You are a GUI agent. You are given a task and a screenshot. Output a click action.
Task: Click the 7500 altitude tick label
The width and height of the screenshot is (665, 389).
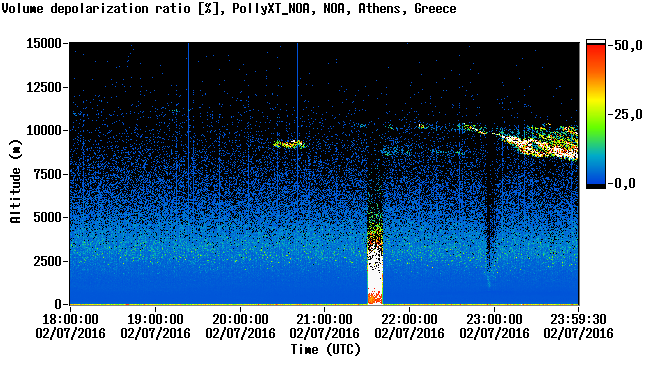(47, 174)
